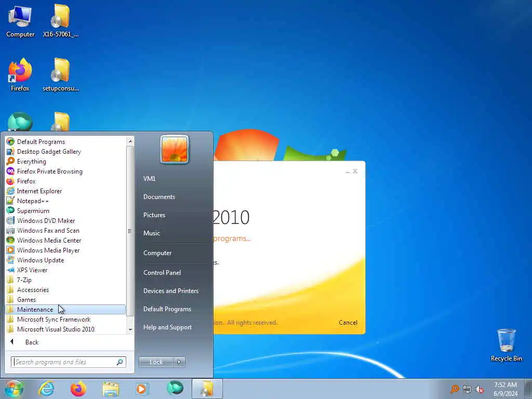Select the Firefox desktop shortcut

20,75
